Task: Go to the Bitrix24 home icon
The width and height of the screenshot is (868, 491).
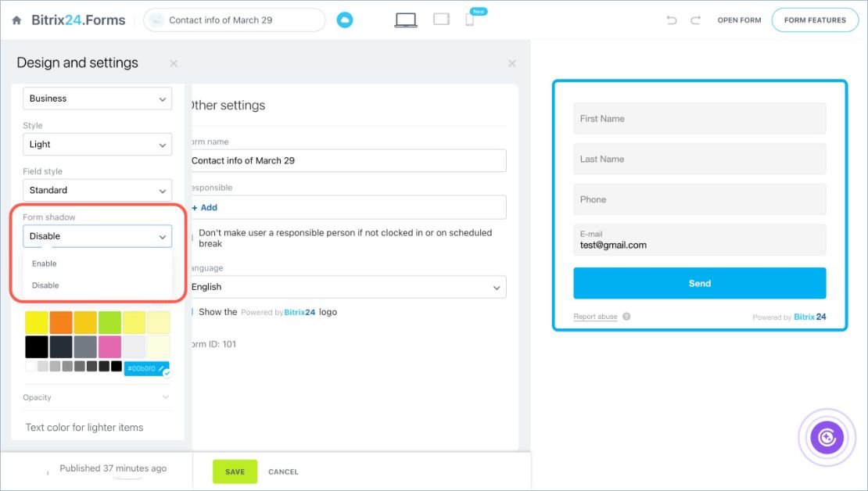Action: pyautogui.click(x=16, y=20)
